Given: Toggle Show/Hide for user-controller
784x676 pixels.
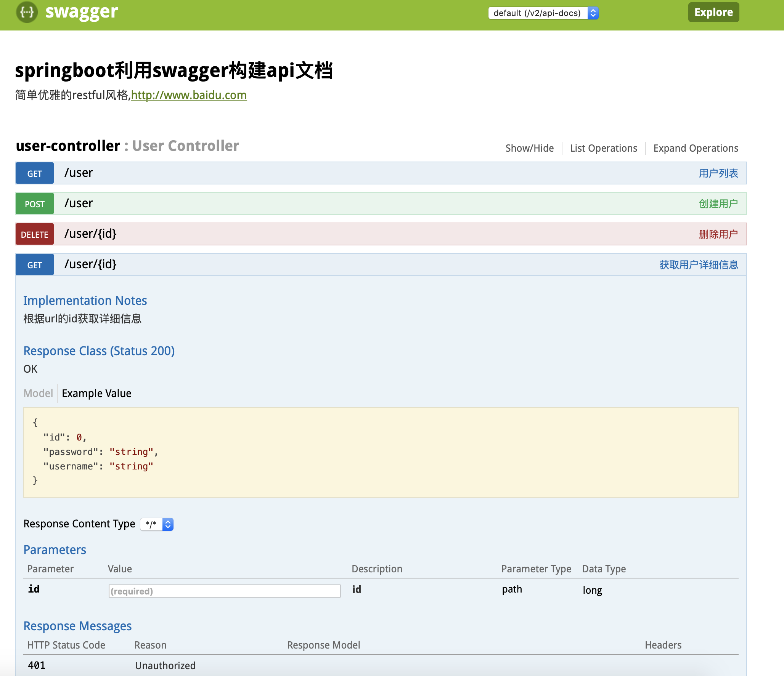Looking at the screenshot, I should [529, 148].
